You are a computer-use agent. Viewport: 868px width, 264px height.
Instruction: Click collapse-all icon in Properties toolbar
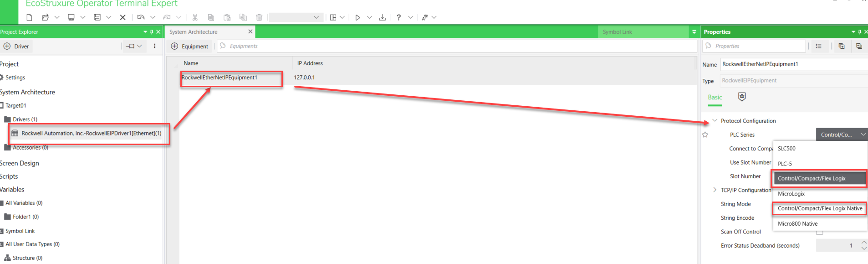(859, 46)
